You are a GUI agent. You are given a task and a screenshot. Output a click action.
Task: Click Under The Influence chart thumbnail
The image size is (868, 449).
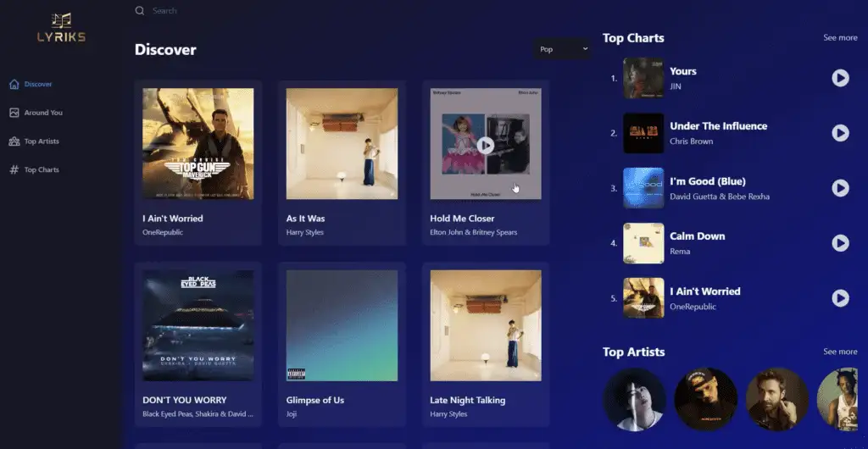pos(644,133)
